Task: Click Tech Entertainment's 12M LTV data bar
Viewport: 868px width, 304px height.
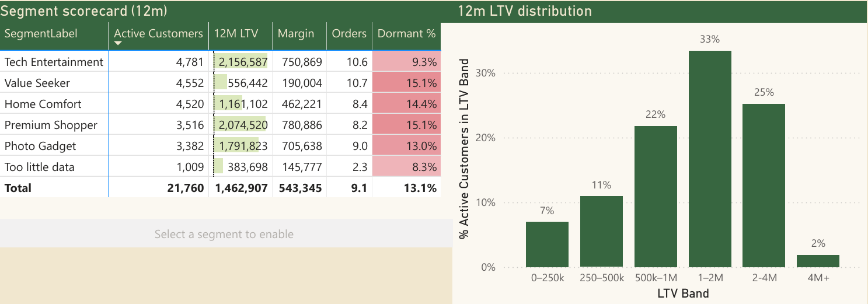Action: point(241,62)
